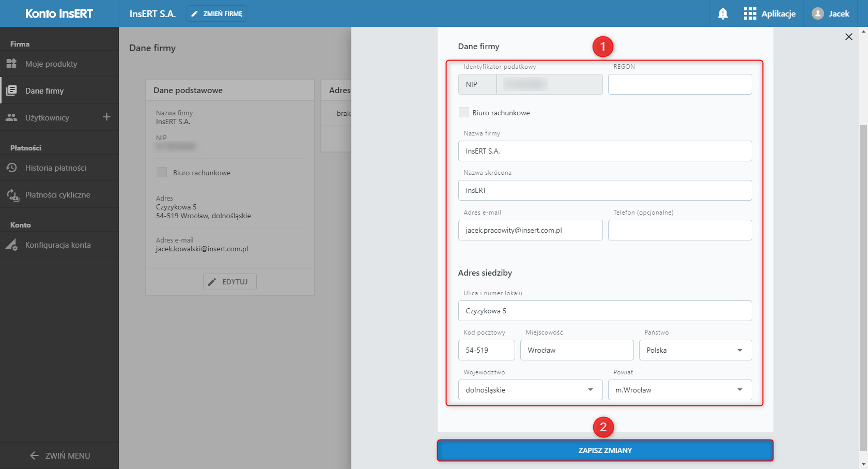Click the Edytuj button
868x469 pixels.
[x=230, y=282]
